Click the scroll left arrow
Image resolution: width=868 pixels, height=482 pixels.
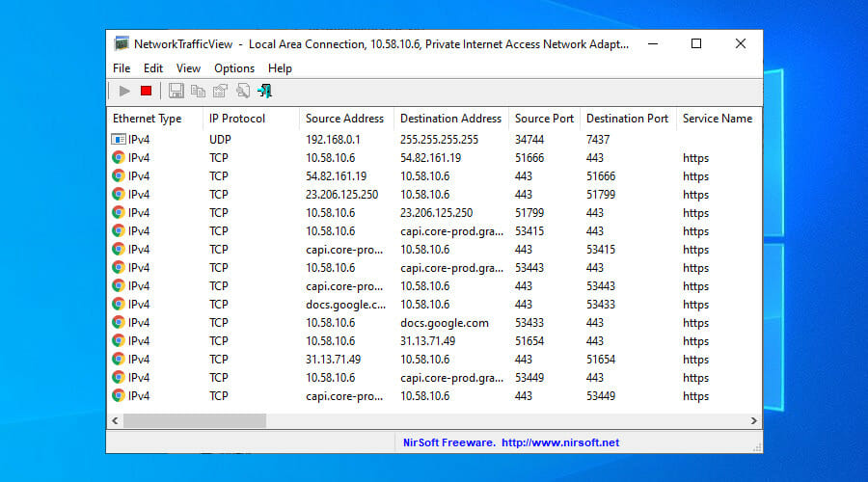coord(115,420)
